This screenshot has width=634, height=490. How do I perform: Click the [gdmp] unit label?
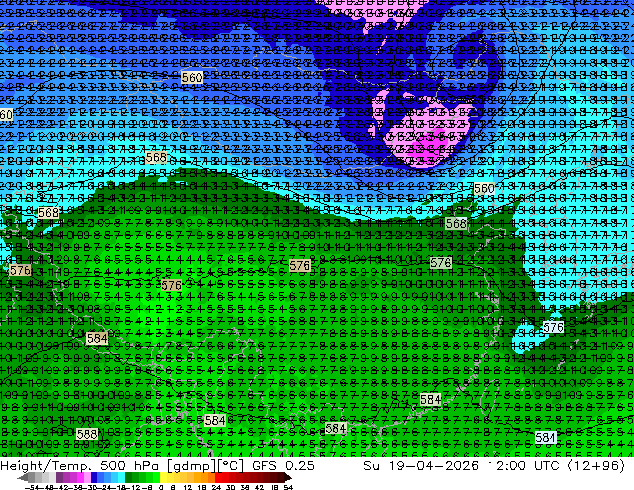190,466
